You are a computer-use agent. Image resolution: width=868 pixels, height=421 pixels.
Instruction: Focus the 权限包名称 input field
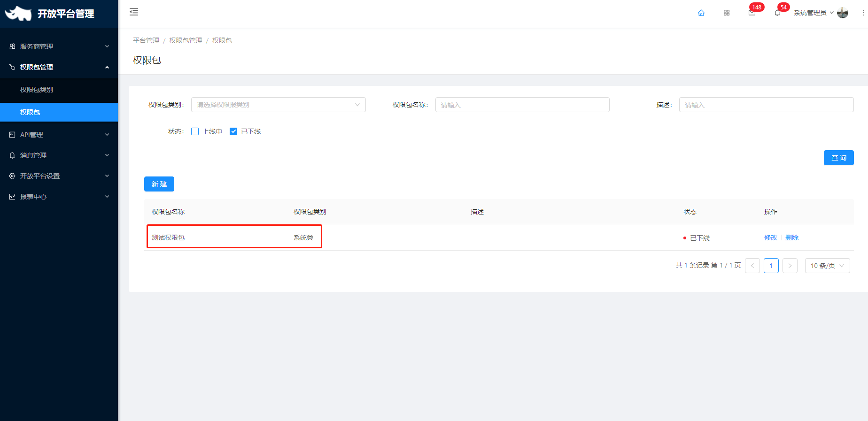[522, 105]
